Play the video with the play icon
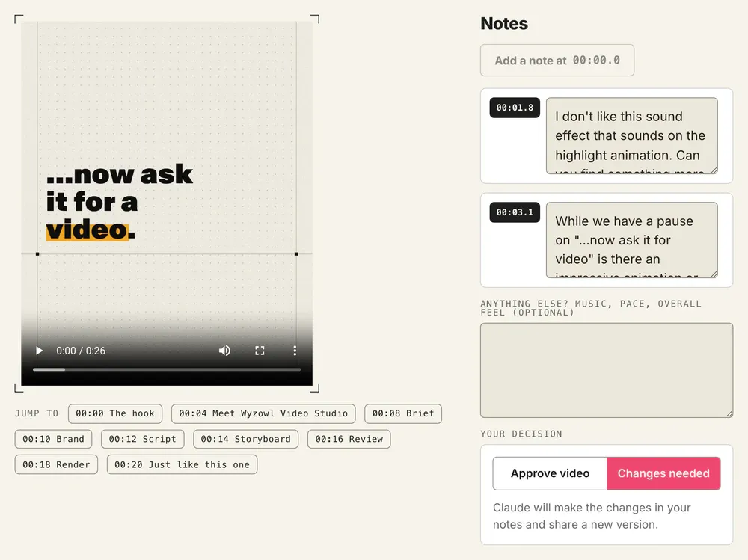The width and height of the screenshot is (748, 560). coord(39,351)
